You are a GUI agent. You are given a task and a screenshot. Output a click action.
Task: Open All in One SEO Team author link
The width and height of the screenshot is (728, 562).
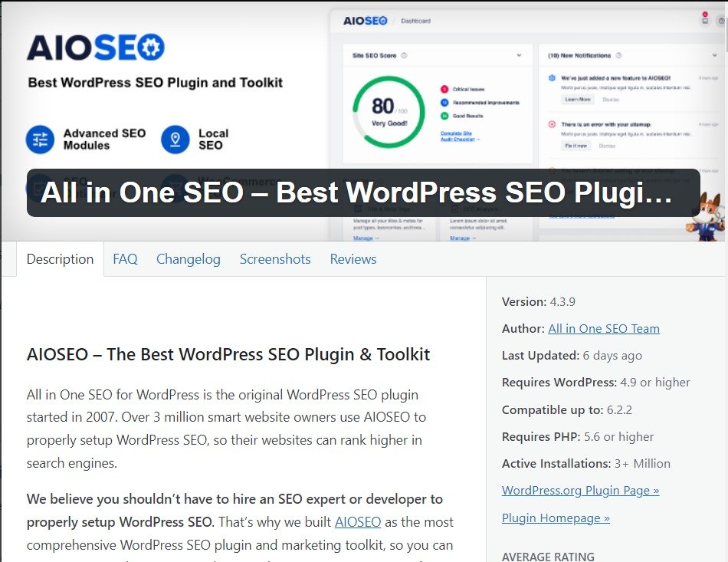click(x=604, y=329)
